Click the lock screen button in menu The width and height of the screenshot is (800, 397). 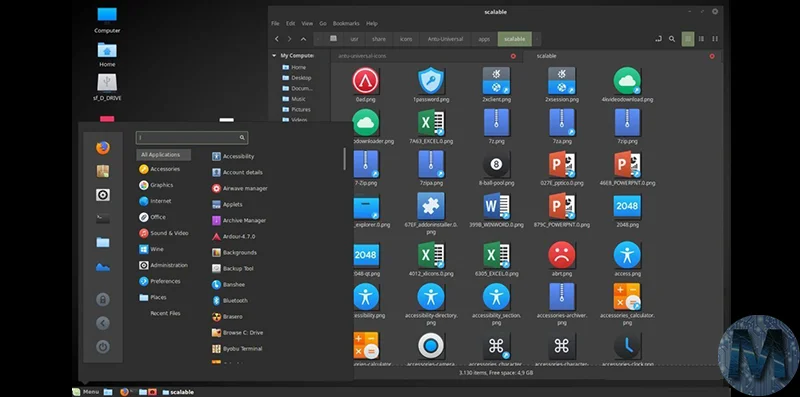tap(103, 300)
